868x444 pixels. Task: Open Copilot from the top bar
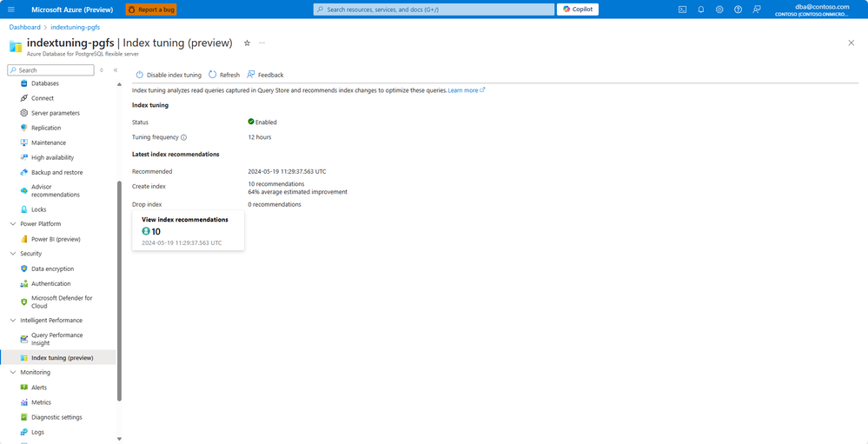tap(578, 10)
